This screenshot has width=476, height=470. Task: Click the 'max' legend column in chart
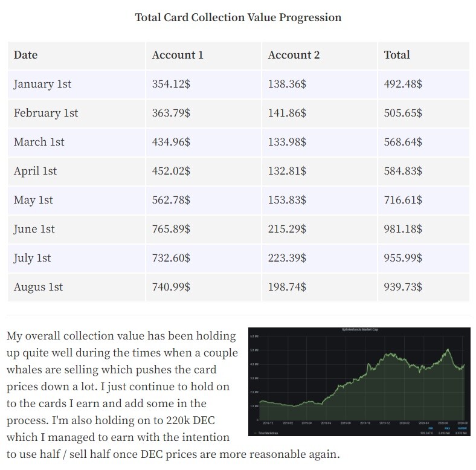tap(447, 428)
